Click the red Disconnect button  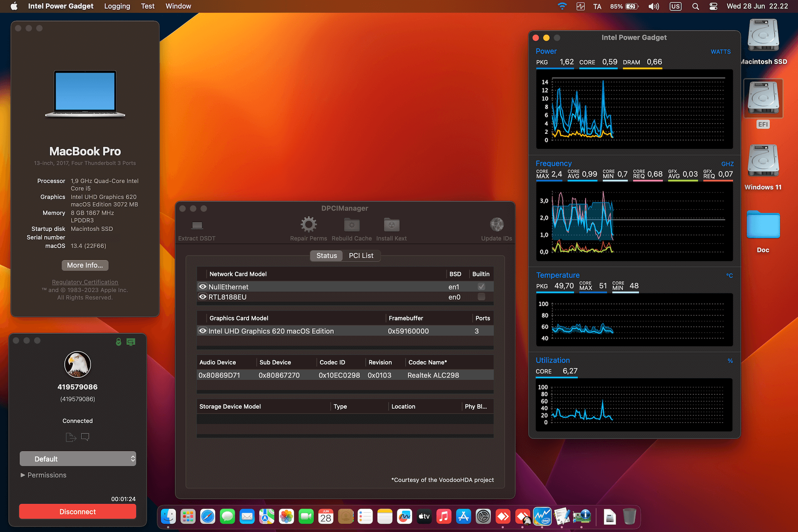[78, 512]
